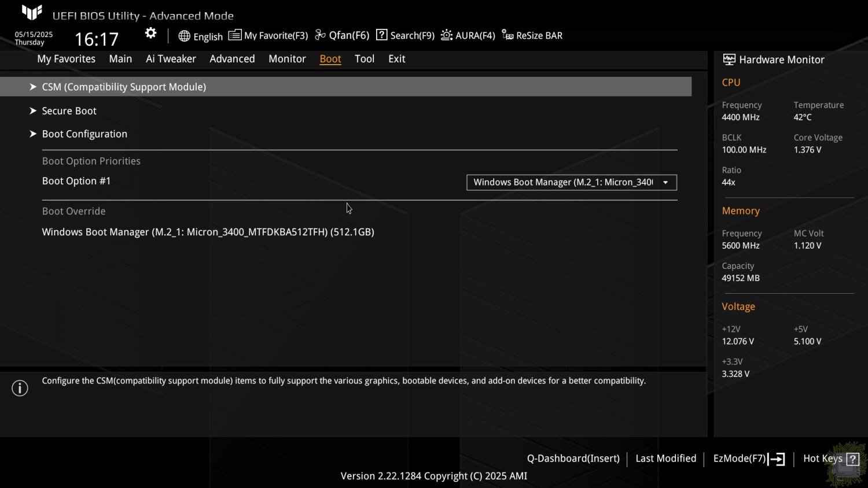Image resolution: width=868 pixels, height=488 pixels.
Task: Toggle ReSize BAR icon
Action: click(x=507, y=35)
